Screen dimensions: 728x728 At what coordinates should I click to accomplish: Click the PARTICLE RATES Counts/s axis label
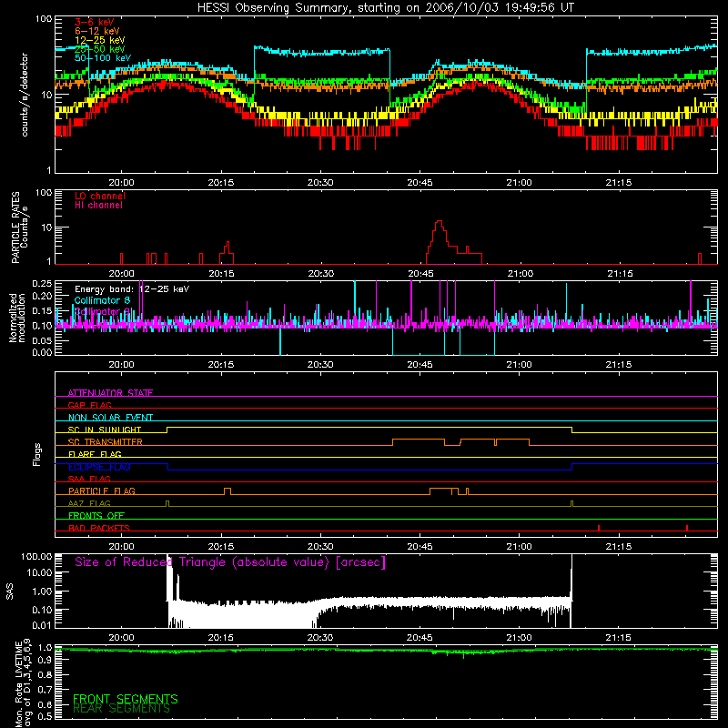point(19,227)
